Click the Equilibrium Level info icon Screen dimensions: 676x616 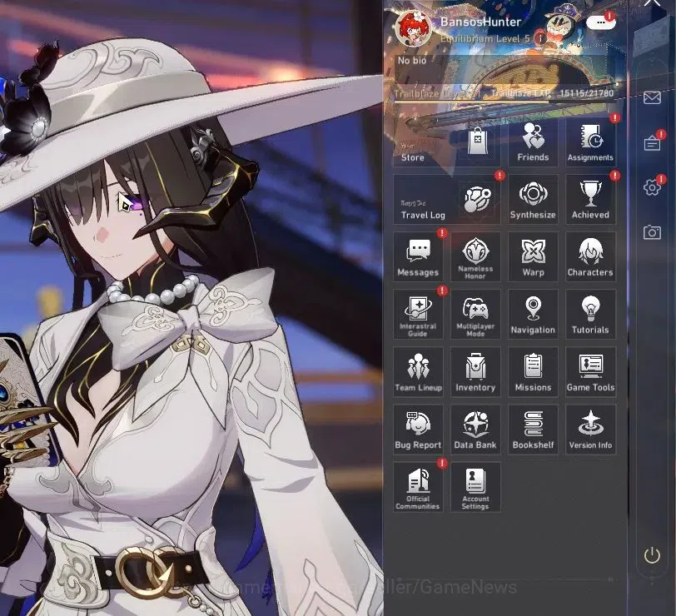pos(540,38)
